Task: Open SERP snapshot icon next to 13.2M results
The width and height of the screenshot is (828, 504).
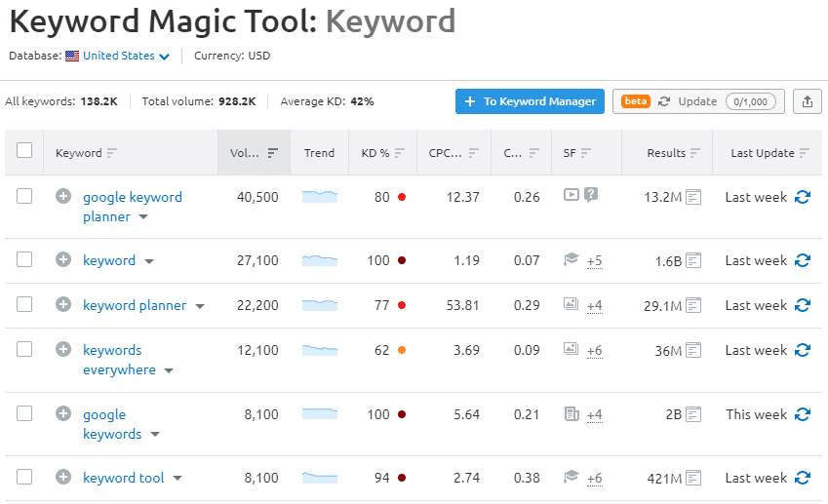Action: pos(693,197)
